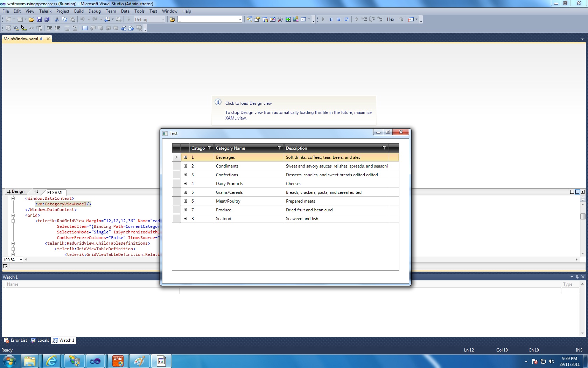
Task: Open Windows Explorer folder on taskbar
Action: point(30,361)
